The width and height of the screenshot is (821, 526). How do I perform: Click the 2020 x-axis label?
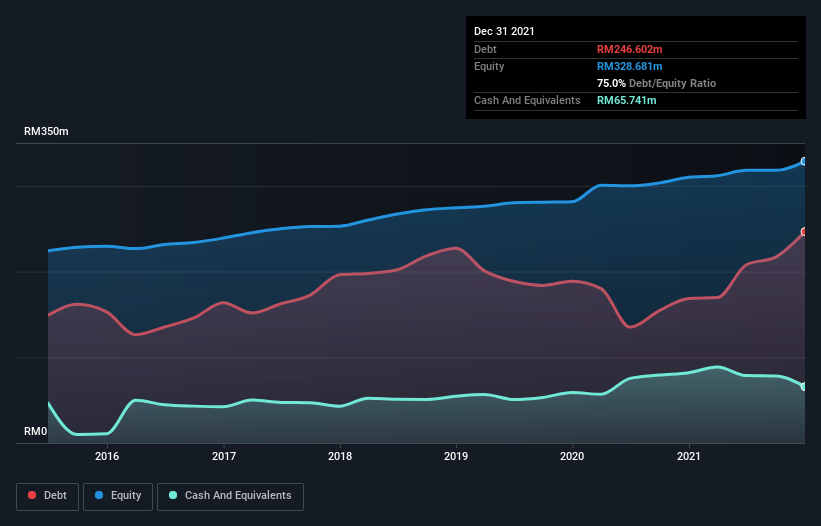(572, 456)
